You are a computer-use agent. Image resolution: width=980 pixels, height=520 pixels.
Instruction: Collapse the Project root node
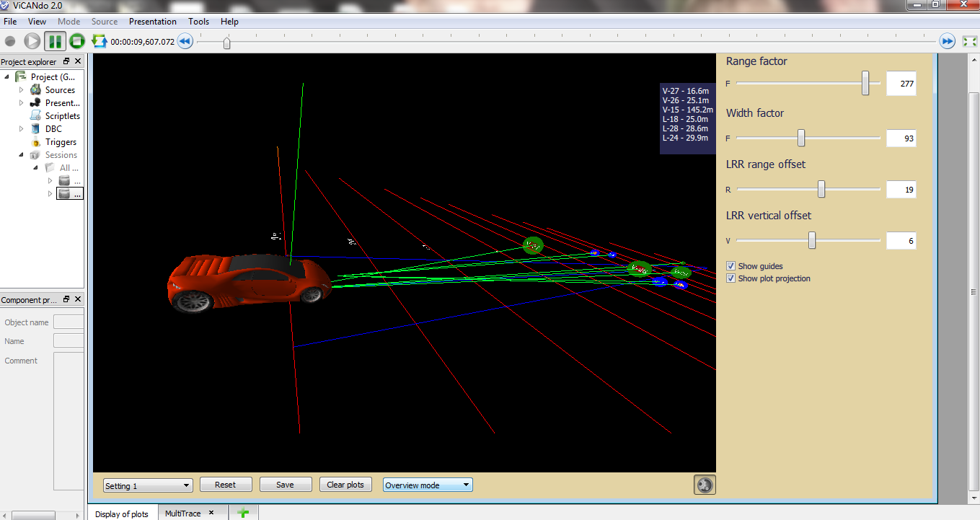coord(7,77)
